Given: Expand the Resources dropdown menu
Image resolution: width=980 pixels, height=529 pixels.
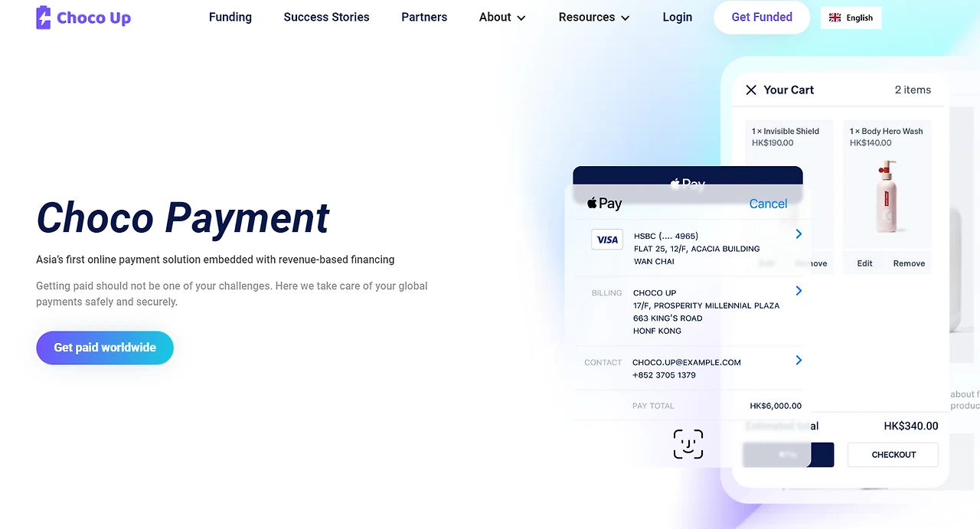Looking at the screenshot, I should coord(594,17).
